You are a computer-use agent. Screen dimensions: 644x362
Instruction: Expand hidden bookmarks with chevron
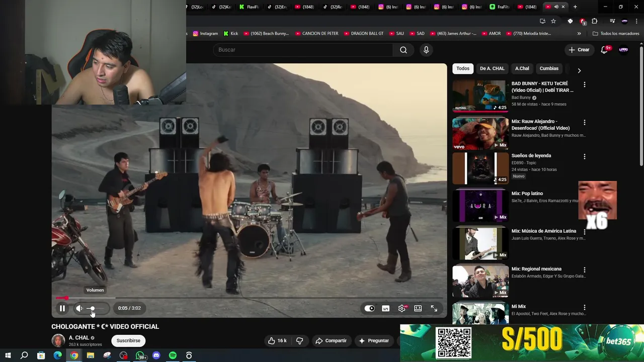(x=579, y=34)
